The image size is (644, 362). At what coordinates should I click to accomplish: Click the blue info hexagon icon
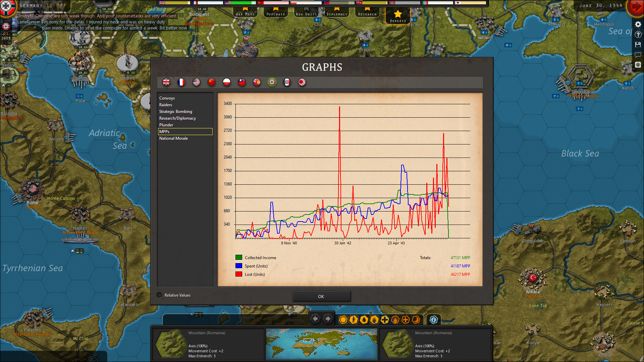[x=434, y=320]
